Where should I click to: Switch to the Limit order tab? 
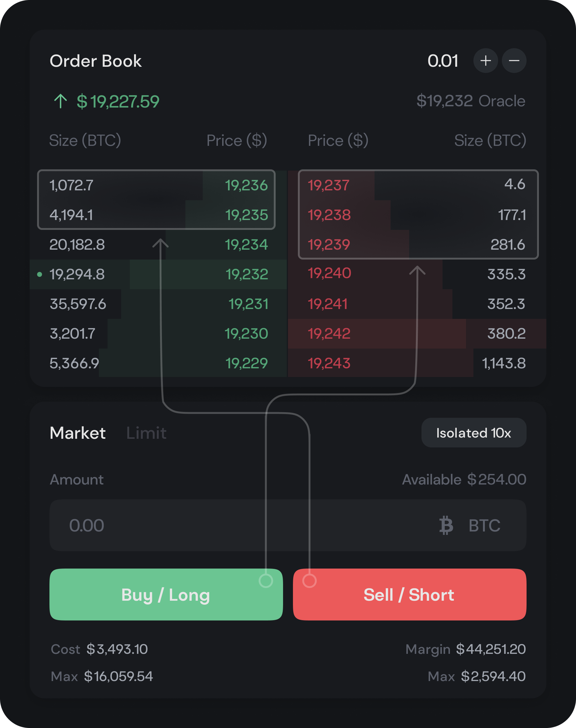point(146,433)
